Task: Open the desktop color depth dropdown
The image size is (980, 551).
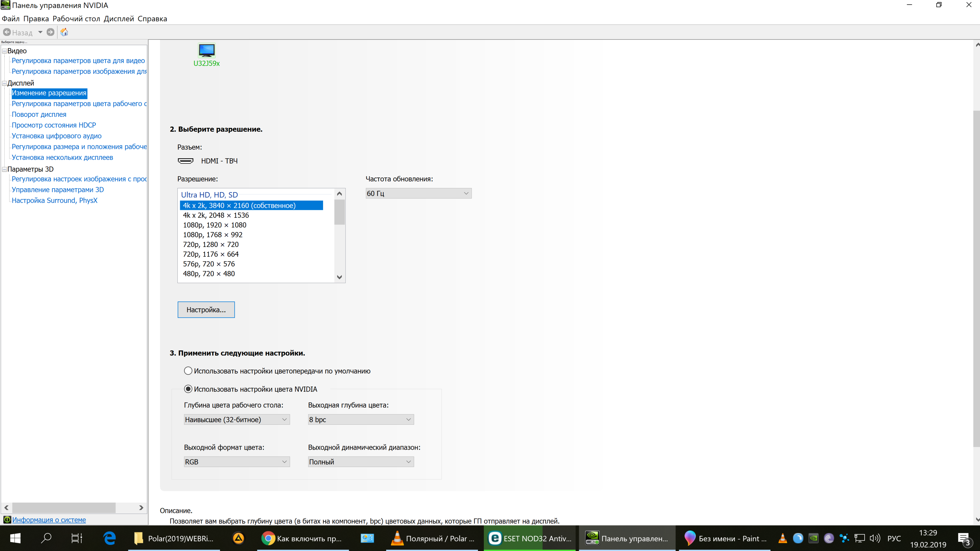Action: point(237,419)
